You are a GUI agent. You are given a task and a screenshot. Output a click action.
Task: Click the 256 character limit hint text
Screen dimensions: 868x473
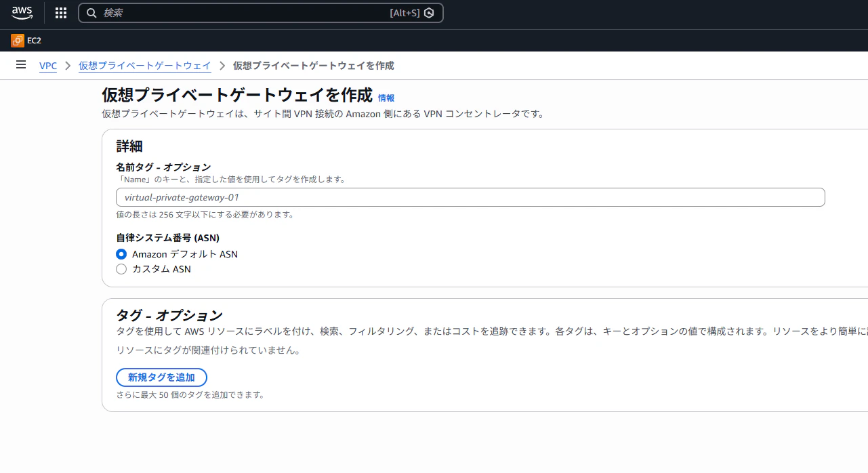[x=205, y=215]
